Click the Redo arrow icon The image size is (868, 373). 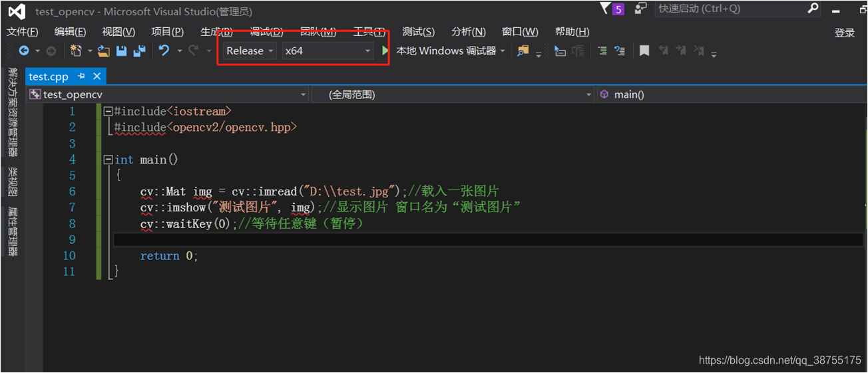(194, 51)
